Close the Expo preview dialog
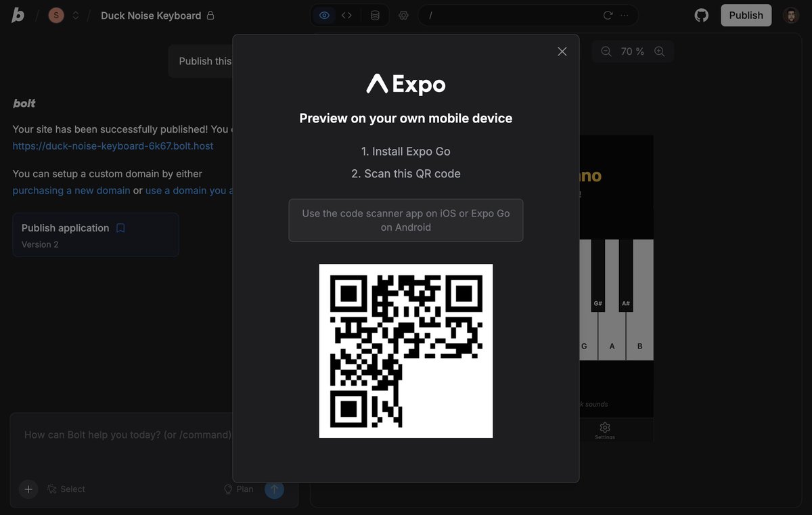812x515 pixels. 562,51
